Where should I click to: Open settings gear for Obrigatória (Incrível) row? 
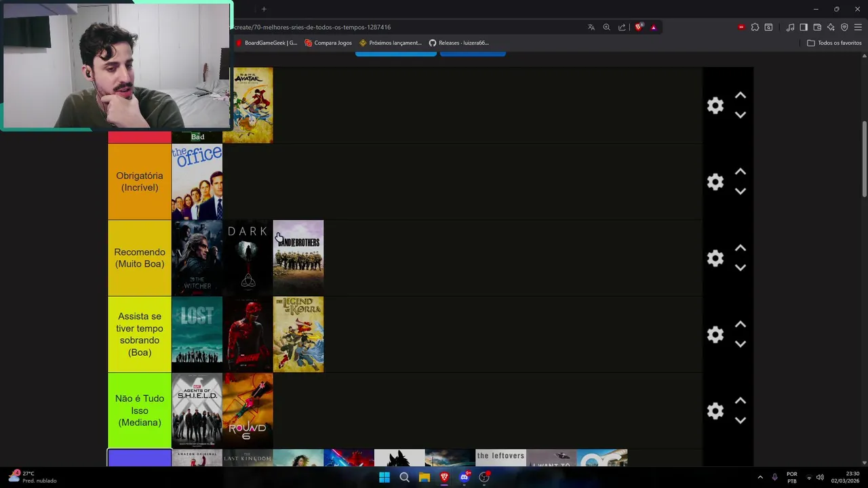[715, 182]
